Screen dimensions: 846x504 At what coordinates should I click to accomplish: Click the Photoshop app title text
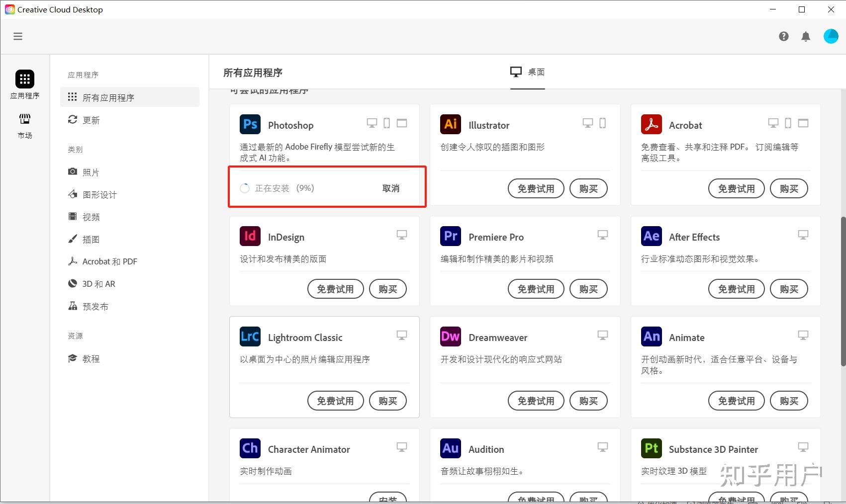pyautogui.click(x=291, y=125)
